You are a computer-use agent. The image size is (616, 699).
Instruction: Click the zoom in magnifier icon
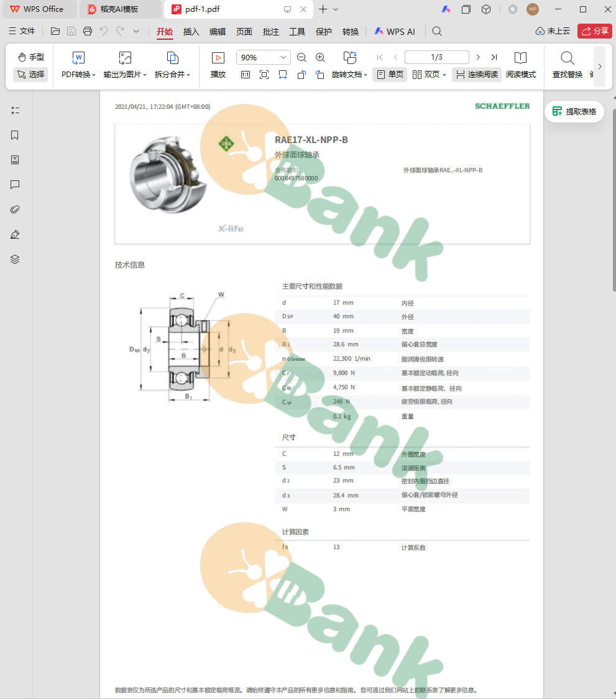pyautogui.click(x=320, y=57)
